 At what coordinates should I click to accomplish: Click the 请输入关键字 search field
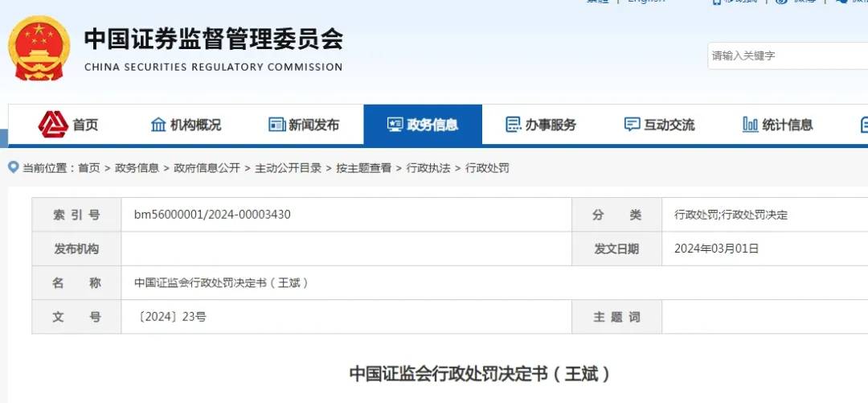tap(788, 56)
